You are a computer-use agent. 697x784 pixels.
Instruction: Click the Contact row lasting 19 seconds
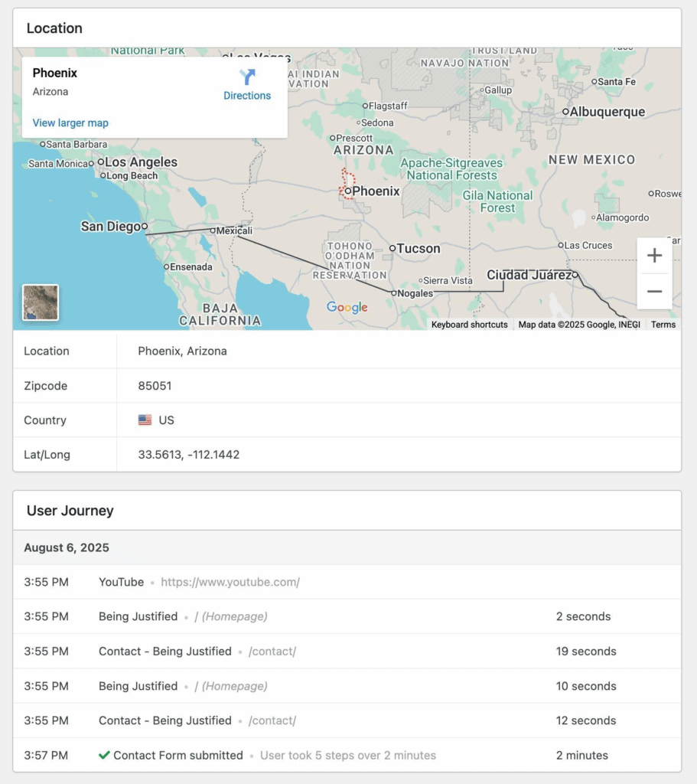(347, 652)
